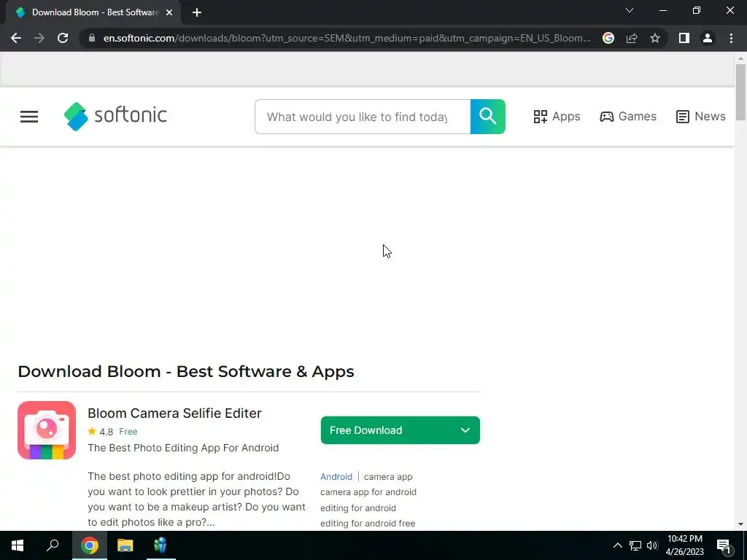747x560 pixels.
Task: Open File Explorer from the taskbar
Action: tap(125, 545)
